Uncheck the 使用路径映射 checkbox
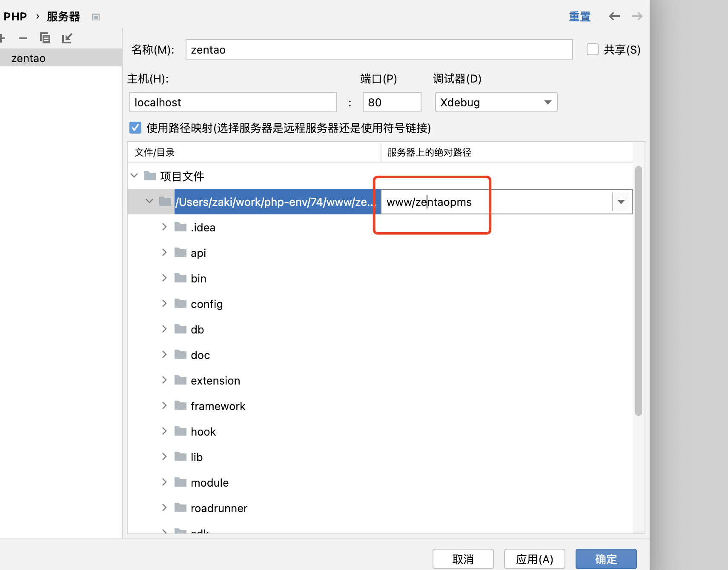Image resolution: width=728 pixels, height=570 pixels. point(135,128)
